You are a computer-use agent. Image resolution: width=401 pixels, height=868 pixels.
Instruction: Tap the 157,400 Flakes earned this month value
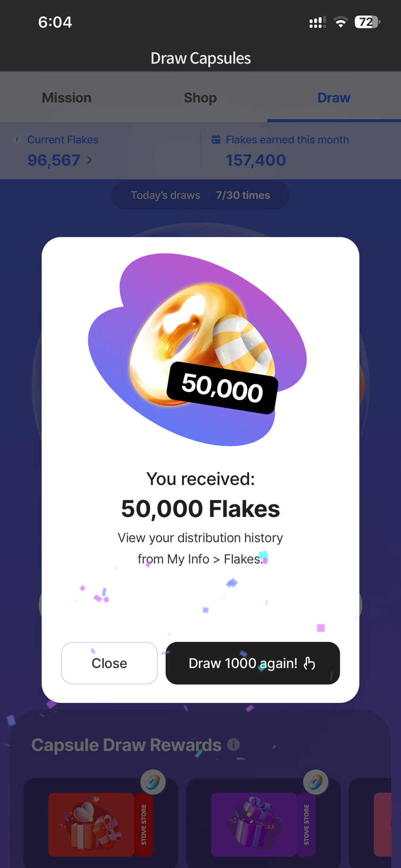(x=256, y=160)
